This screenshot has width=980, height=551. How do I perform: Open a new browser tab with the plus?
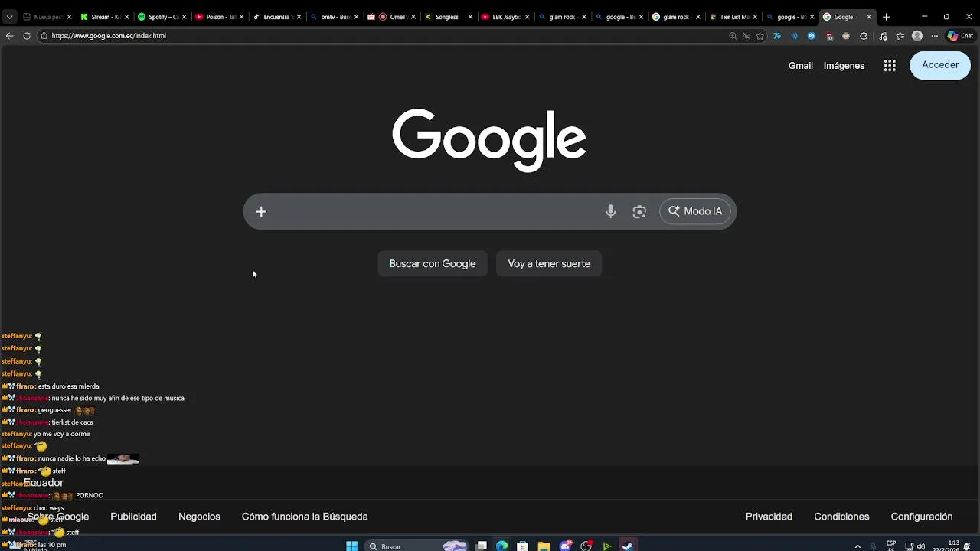pos(886,17)
